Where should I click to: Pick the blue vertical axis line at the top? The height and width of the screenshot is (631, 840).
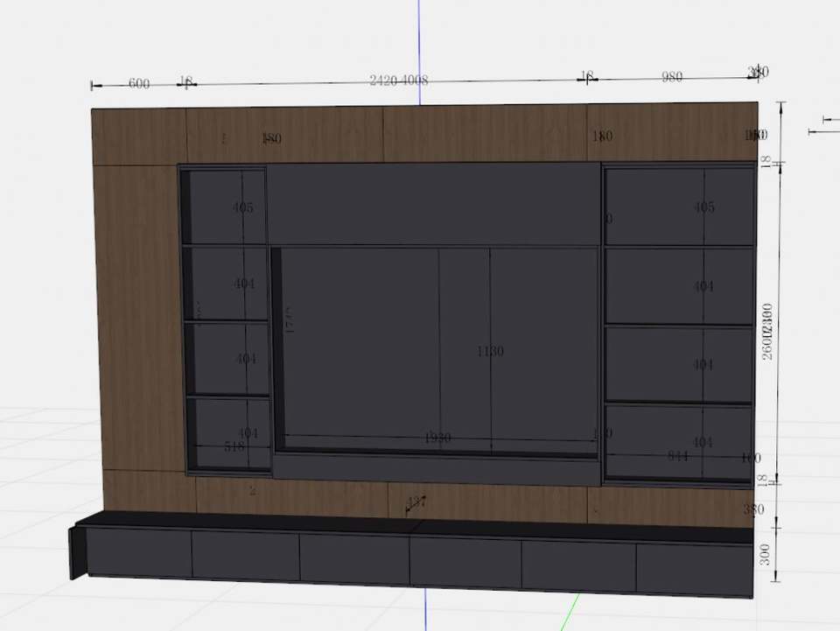pos(419,52)
